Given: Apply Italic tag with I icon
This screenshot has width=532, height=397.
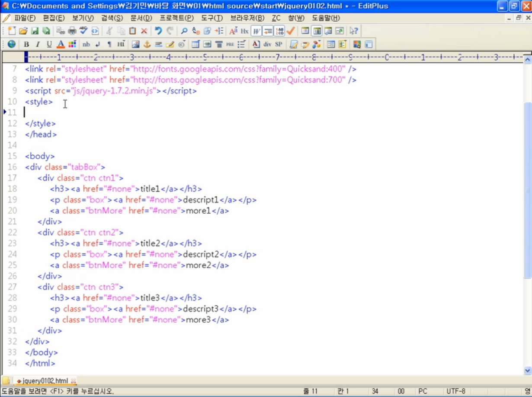Looking at the screenshot, I should [38, 44].
